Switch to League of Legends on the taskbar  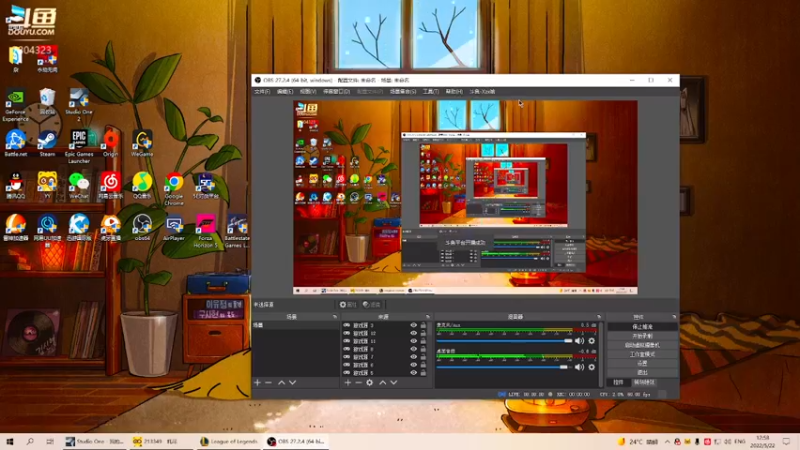tap(229, 441)
